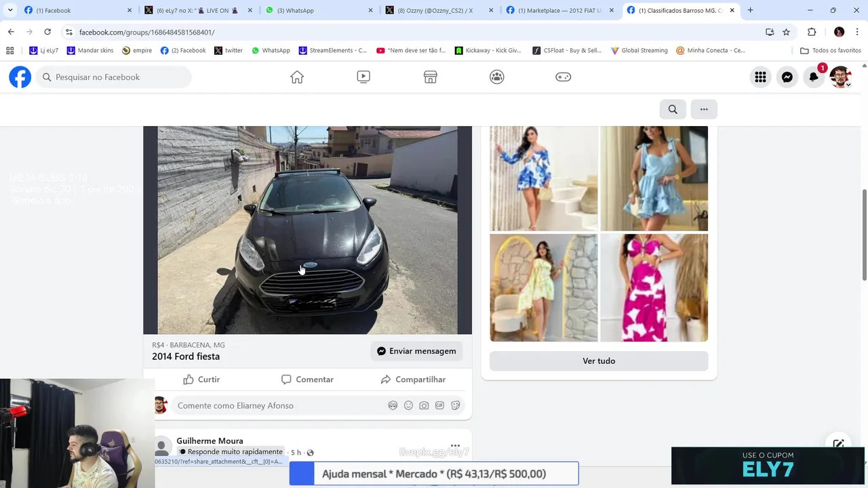Open the Gaming controller icon
Screen dimensions: 868x488
pos(564,77)
